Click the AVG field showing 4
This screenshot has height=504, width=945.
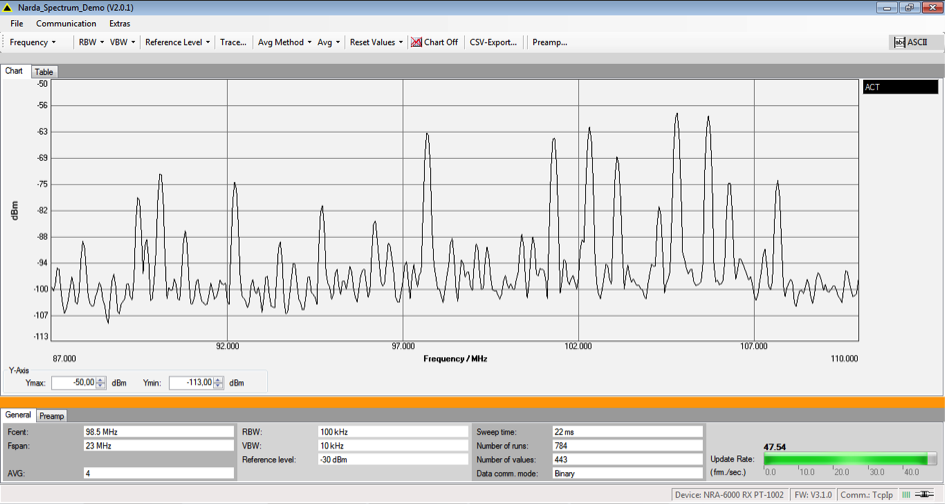point(159,473)
